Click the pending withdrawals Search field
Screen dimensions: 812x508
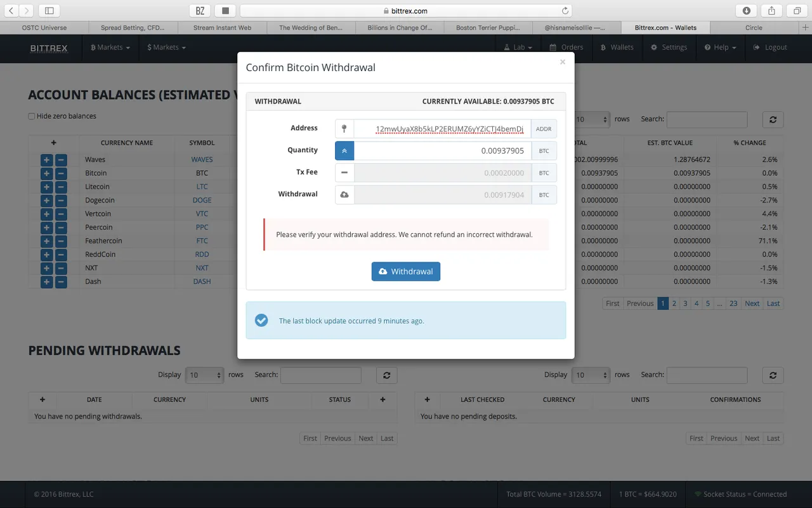pos(320,375)
